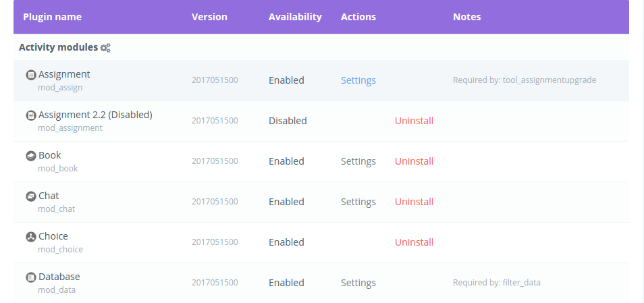Click the Choice module icon
This screenshot has width=644, height=303.
[x=31, y=237]
